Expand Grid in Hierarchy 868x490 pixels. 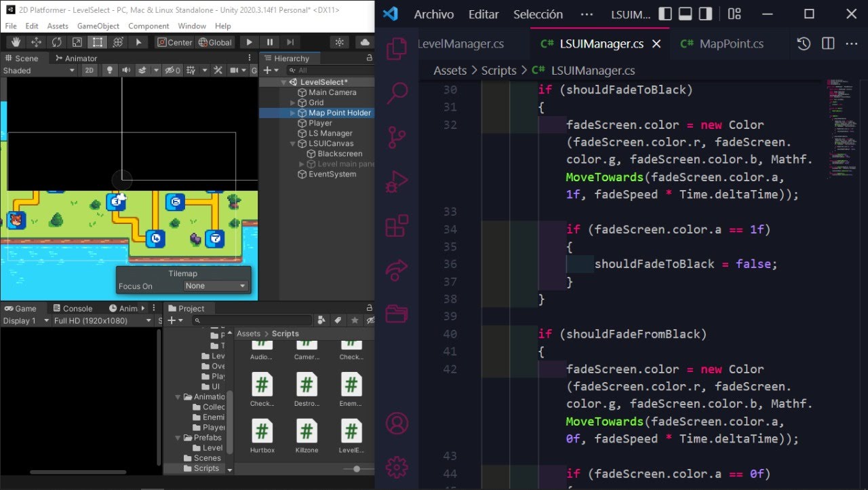(x=293, y=102)
